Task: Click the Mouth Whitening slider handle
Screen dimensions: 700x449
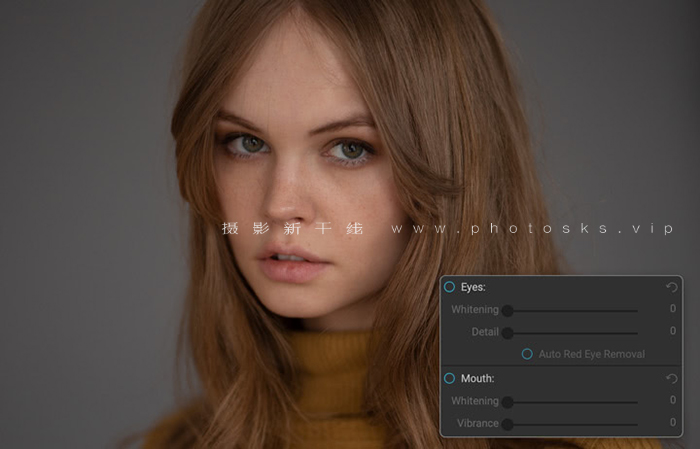Action: [508, 402]
